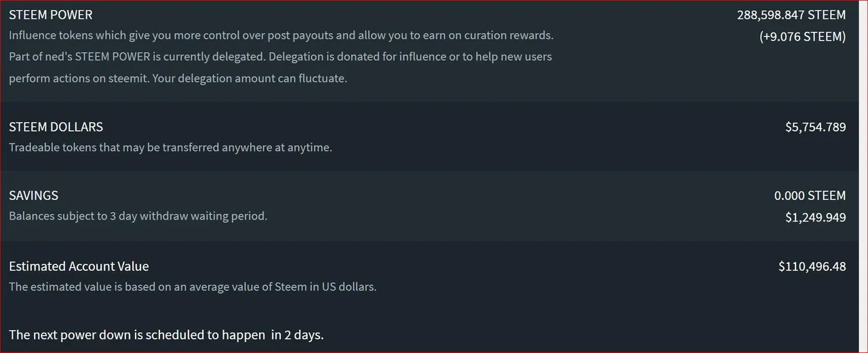868x353 pixels.
Task: Click the 'Tradeable tokens that may be transferred' description
Action: (170, 147)
